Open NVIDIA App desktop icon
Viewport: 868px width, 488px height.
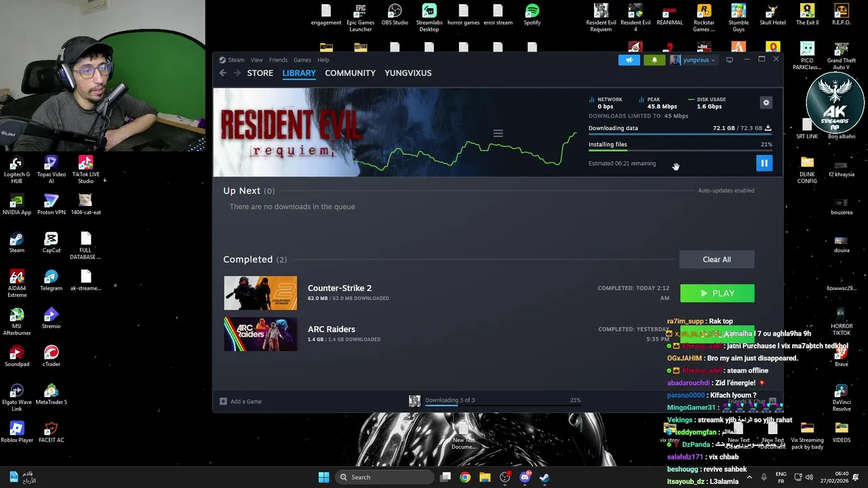coord(16,205)
